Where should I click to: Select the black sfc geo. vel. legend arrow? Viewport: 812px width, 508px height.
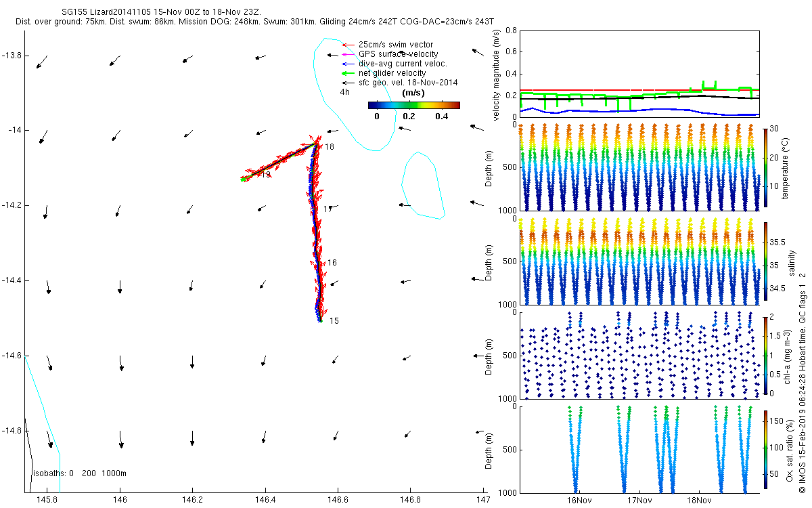348,83
